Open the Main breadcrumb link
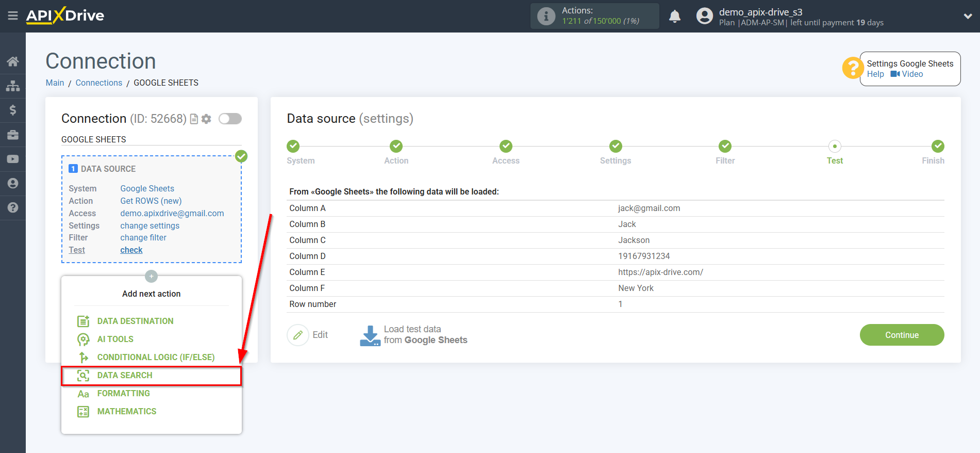The height and width of the screenshot is (453, 980). click(x=55, y=83)
